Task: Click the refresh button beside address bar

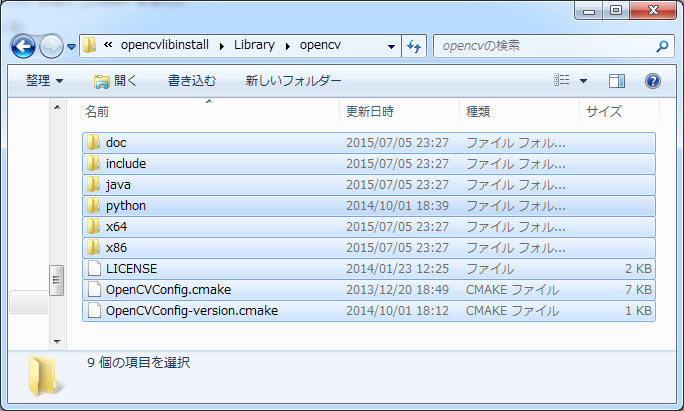Action: coord(414,46)
